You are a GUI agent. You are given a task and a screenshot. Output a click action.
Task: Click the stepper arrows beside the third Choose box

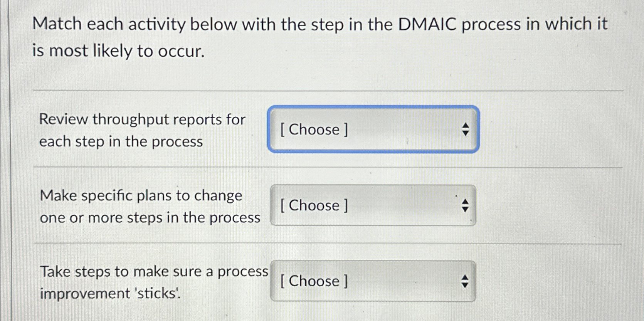(465, 281)
